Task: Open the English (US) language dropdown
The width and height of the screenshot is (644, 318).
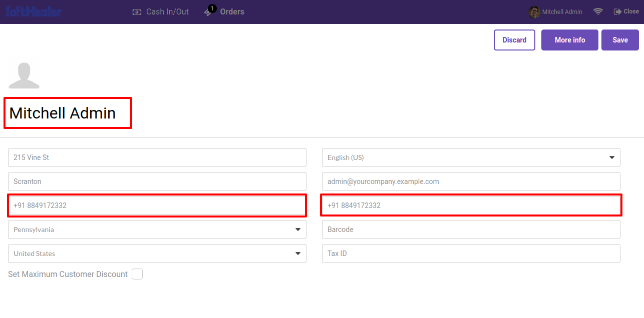Action: click(x=471, y=157)
